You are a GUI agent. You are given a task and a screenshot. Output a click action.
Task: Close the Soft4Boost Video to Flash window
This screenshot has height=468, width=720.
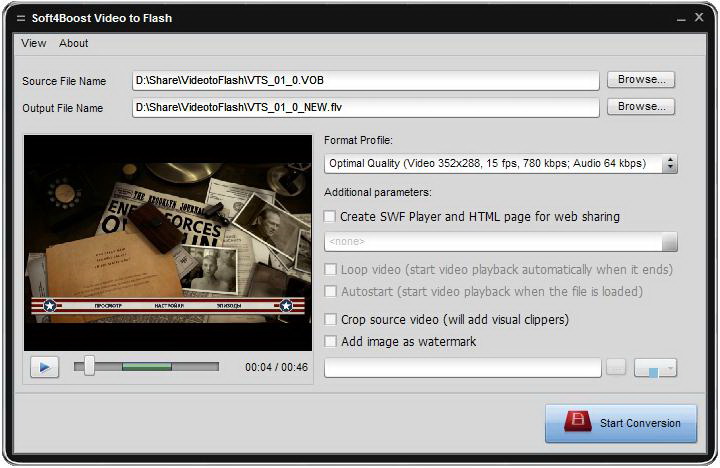coord(699,17)
